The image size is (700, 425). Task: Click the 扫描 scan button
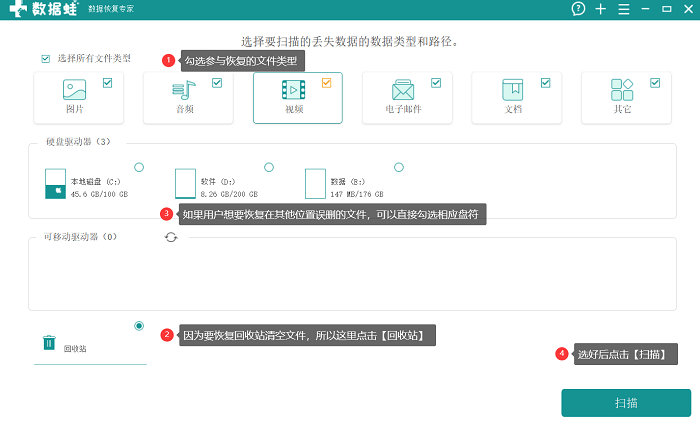coord(626,403)
